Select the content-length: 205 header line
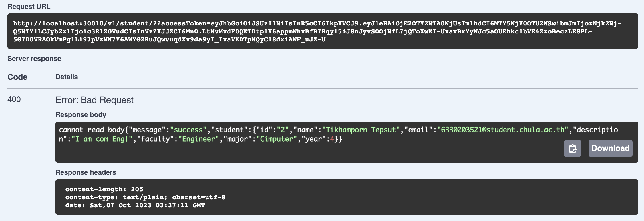Screen dimensions: 644x221 104,189
